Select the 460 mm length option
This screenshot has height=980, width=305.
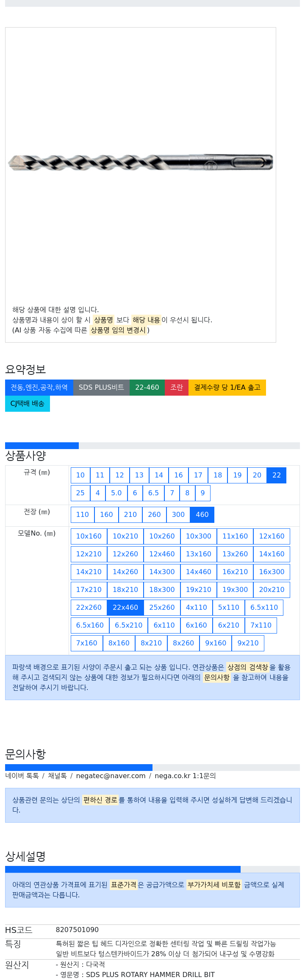tap(202, 515)
